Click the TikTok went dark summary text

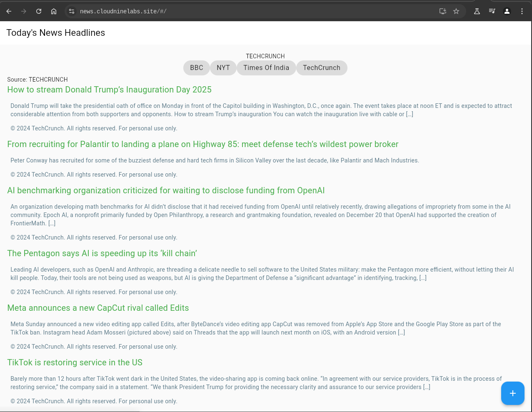[x=256, y=383]
